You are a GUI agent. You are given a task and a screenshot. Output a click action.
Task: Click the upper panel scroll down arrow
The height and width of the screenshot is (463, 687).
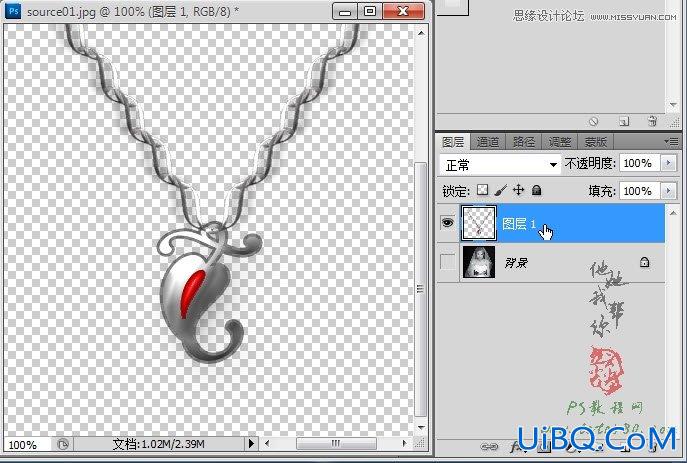coord(673,105)
